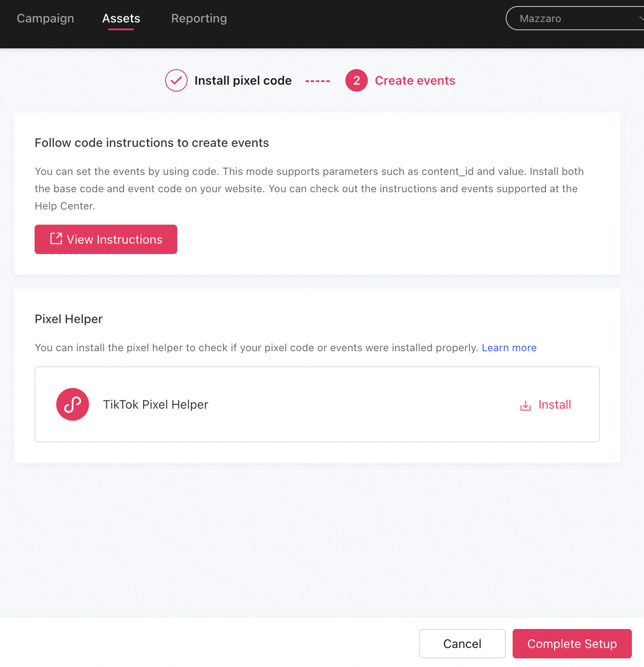Image resolution: width=644 pixels, height=667 pixels.
Task: Click the chevron arrow in account selector
Action: [641, 18]
